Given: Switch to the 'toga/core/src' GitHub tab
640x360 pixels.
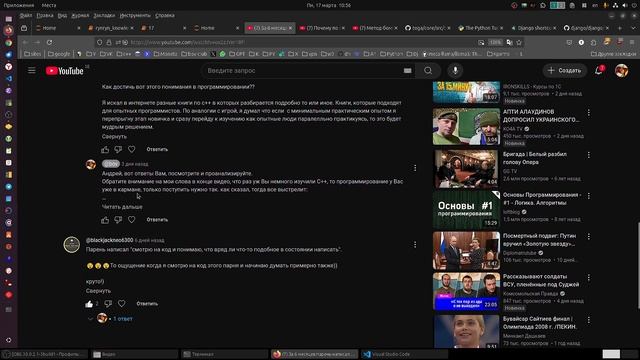Looking at the screenshot, I should [428, 28].
